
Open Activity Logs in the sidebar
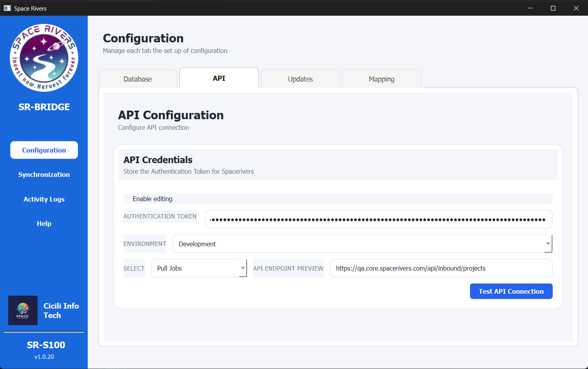click(x=44, y=199)
